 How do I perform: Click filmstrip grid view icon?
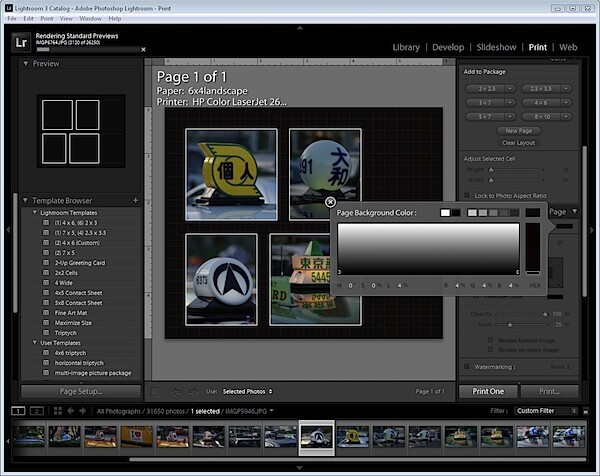tap(58, 411)
